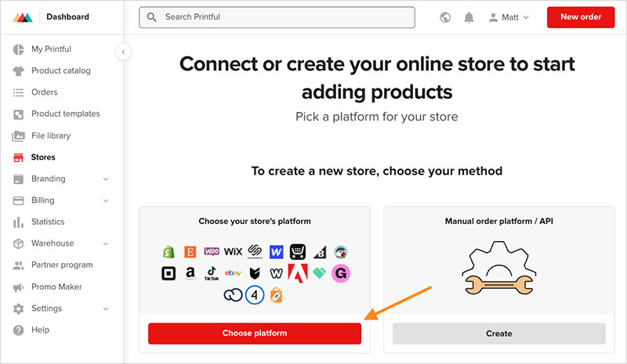Click the Choose platform button

254,333
